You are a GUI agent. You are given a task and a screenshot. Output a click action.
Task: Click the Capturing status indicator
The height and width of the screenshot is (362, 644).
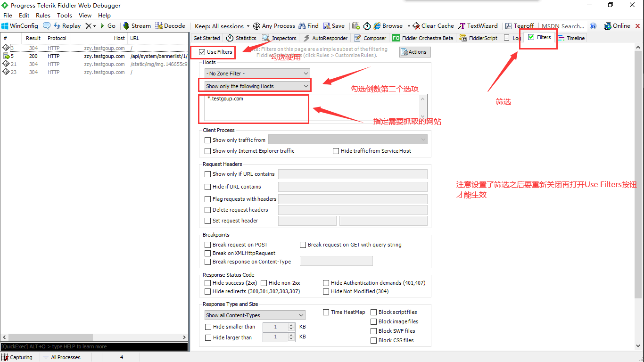click(x=17, y=357)
